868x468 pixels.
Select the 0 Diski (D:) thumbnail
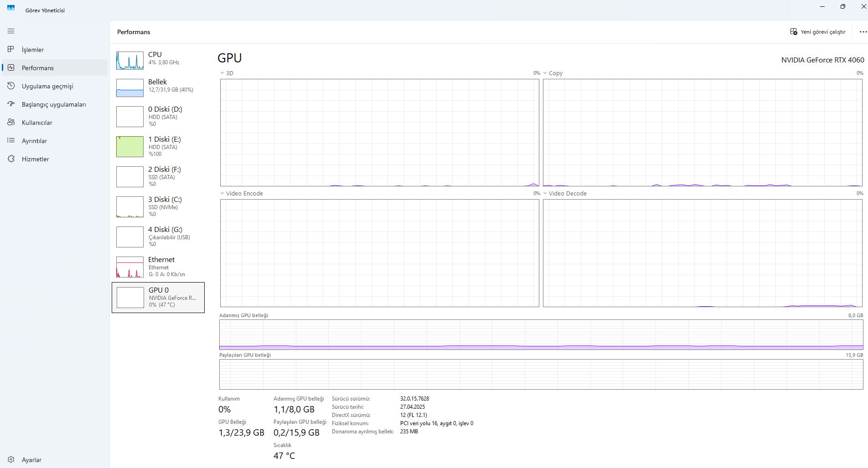(x=130, y=117)
